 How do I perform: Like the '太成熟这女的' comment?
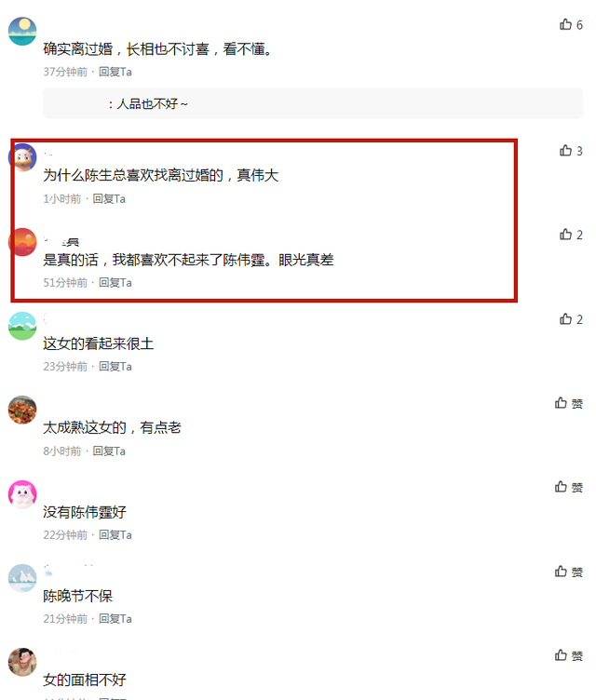568,403
